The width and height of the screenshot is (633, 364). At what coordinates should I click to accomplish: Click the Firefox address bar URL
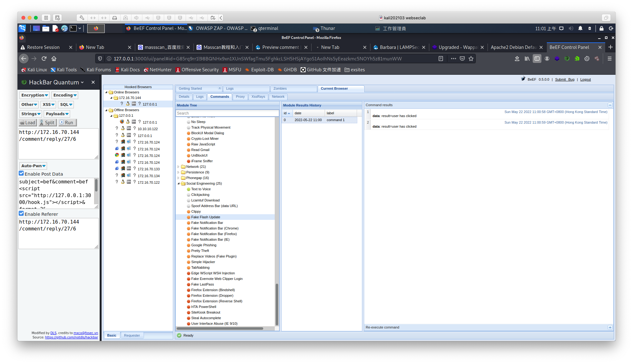pos(258,59)
